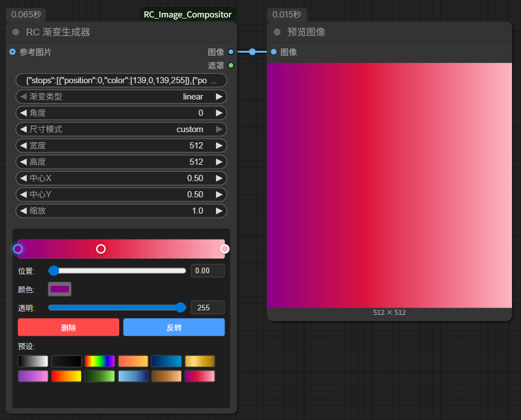The height and width of the screenshot is (420, 521).
Task: Apply the coral-to-orange preset gradient
Action: pos(133,361)
